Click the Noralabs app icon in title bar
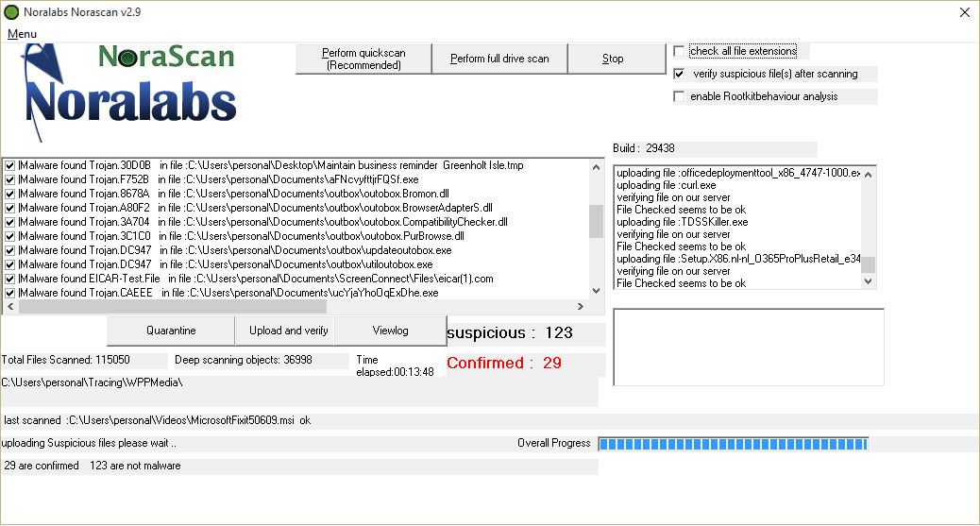 (11, 12)
